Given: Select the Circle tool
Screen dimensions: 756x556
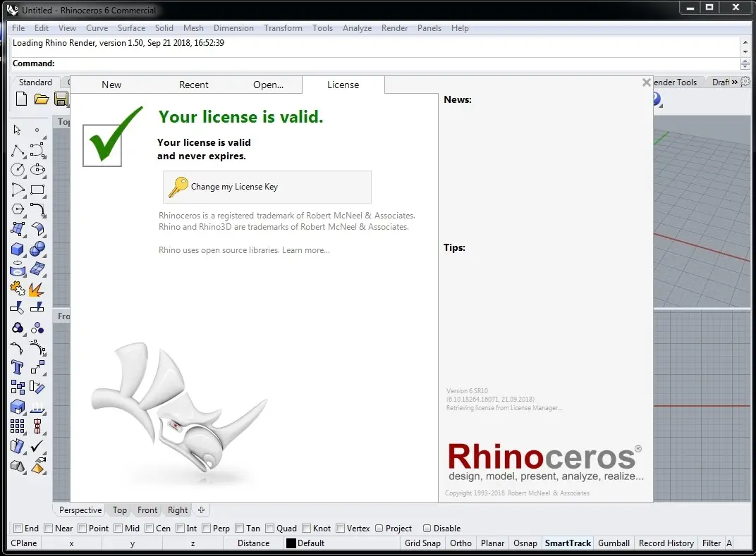Looking at the screenshot, I should 18,170.
